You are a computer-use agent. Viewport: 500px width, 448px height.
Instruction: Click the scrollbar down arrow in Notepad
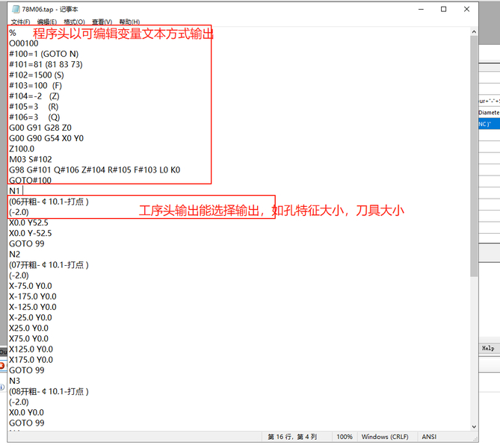(x=474, y=426)
